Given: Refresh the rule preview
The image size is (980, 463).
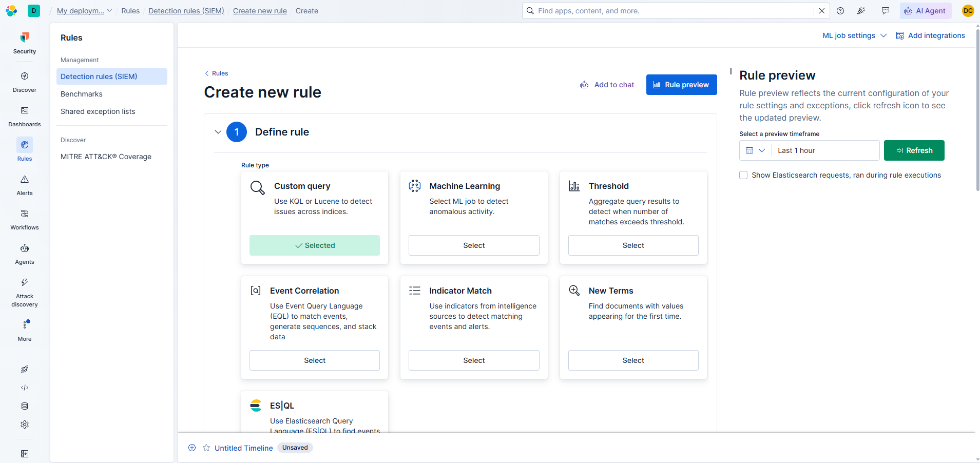Looking at the screenshot, I should (x=914, y=150).
